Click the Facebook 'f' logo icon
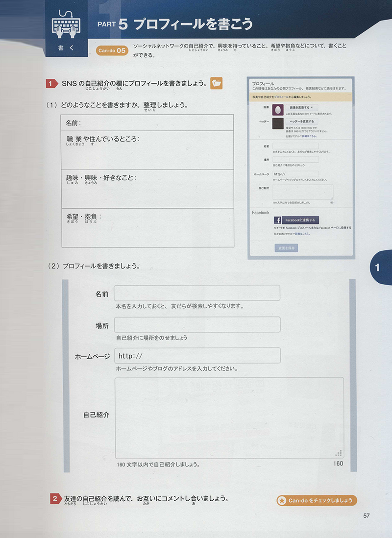Image resolution: width=392 pixels, height=538 pixels. tap(277, 220)
